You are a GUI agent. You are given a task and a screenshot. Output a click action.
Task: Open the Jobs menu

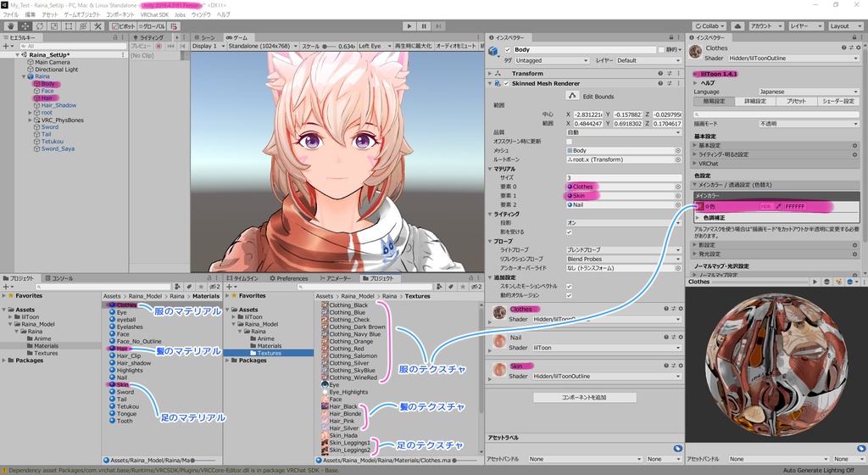pos(180,15)
